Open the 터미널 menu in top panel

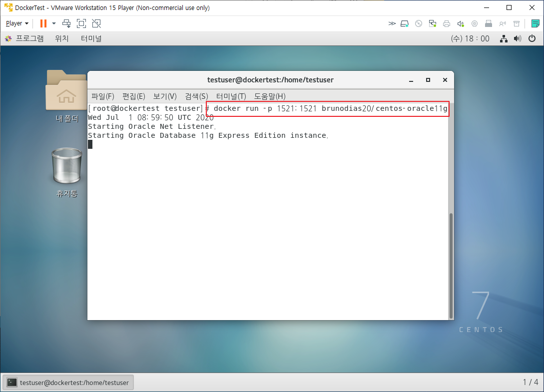(x=91, y=38)
